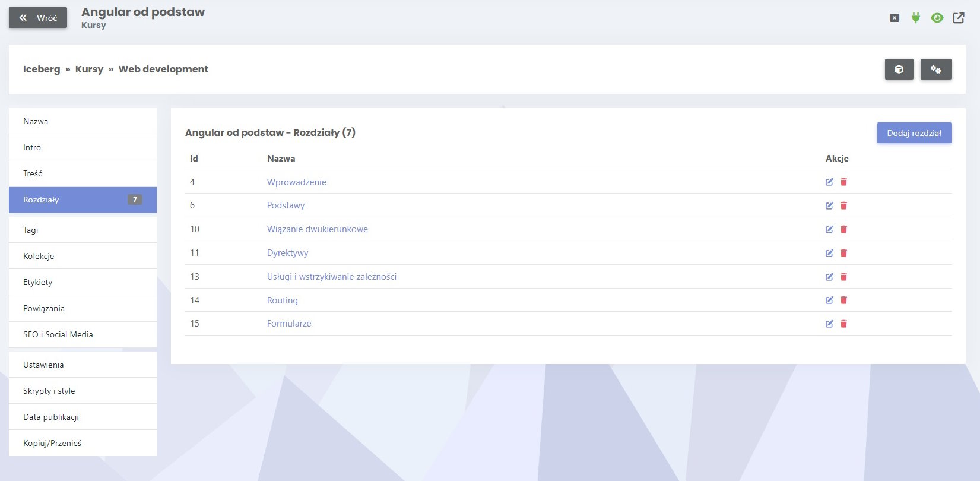980x481 pixels.
Task: Open the Wiązanie dwukierunkowe chapter link
Action: tap(318, 229)
